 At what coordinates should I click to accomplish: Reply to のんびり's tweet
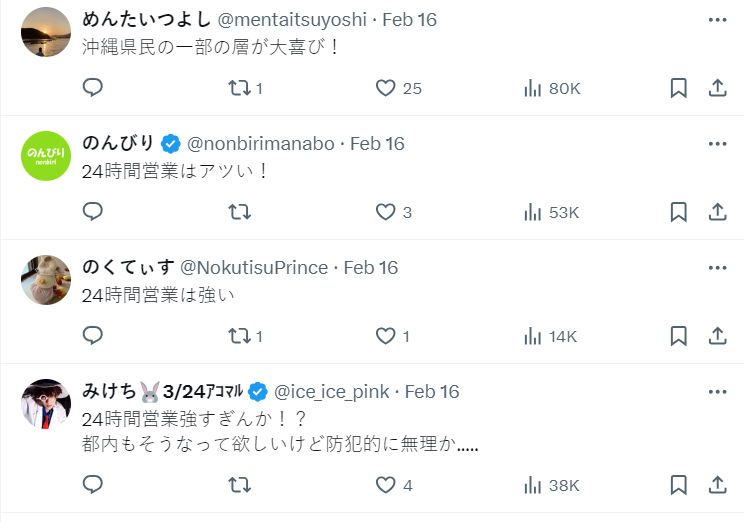coord(93,212)
